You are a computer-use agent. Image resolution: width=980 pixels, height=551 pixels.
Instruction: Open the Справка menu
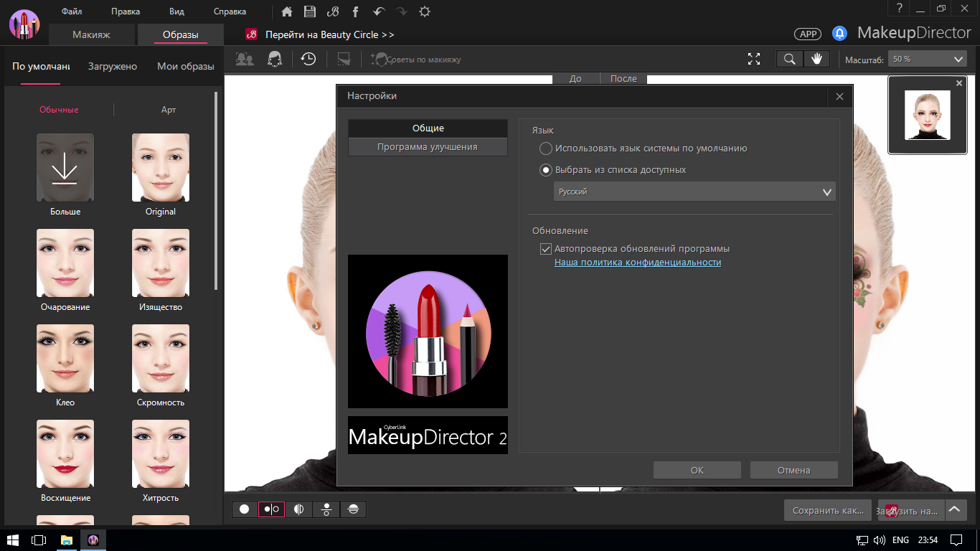pyautogui.click(x=230, y=11)
